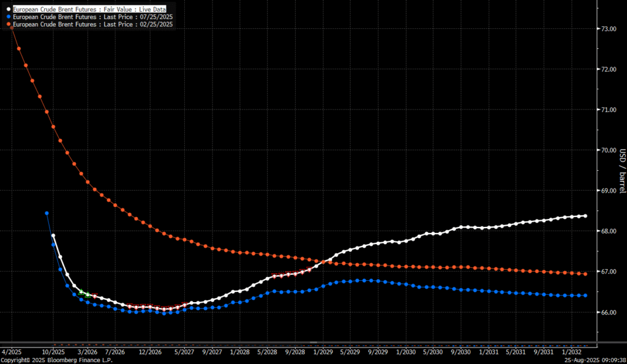This screenshot has width=627, height=364.
Task: Click the 5/2031 x-axis label
Action: pyautogui.click(x=516, y=352)
